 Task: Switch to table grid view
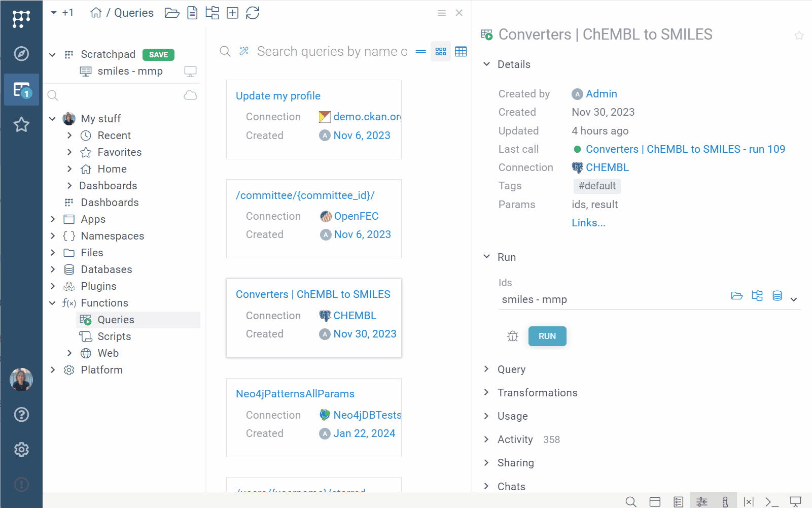(461, 51)
